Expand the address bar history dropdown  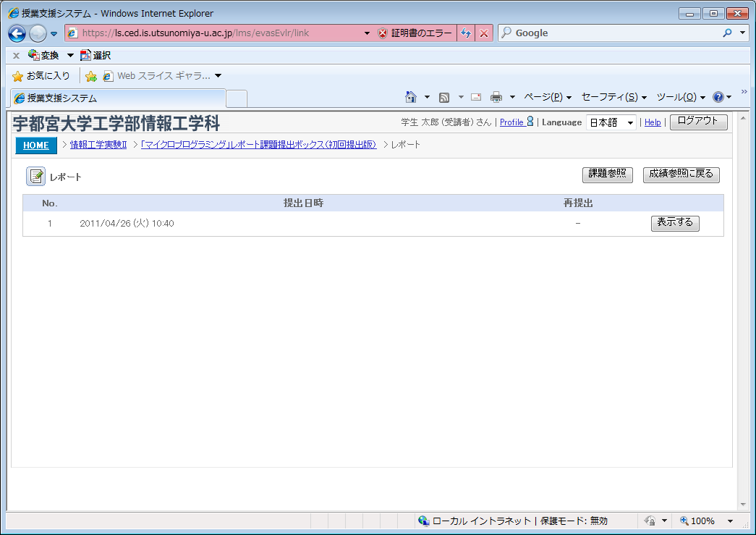(367, 33)
